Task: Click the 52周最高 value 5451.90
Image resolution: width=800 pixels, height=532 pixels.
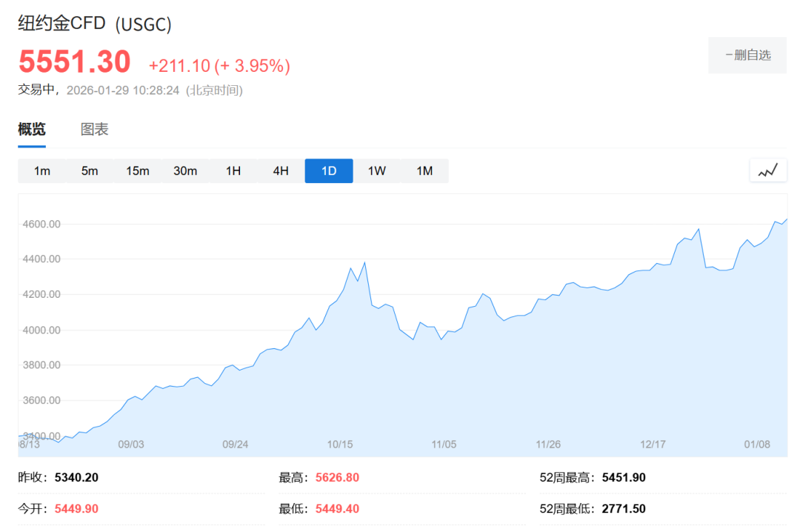Action: [624, 478]
